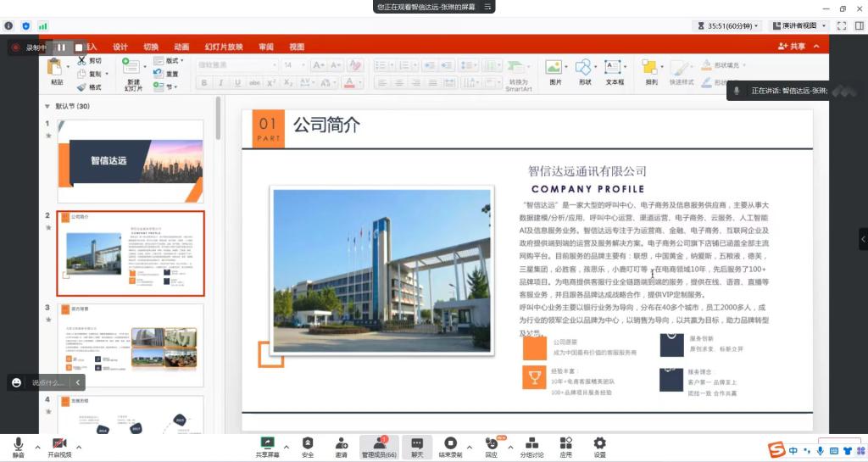Open the share screen (共享屏幕) control
Viewport: 868px width, 462px height.
[267, 447]
